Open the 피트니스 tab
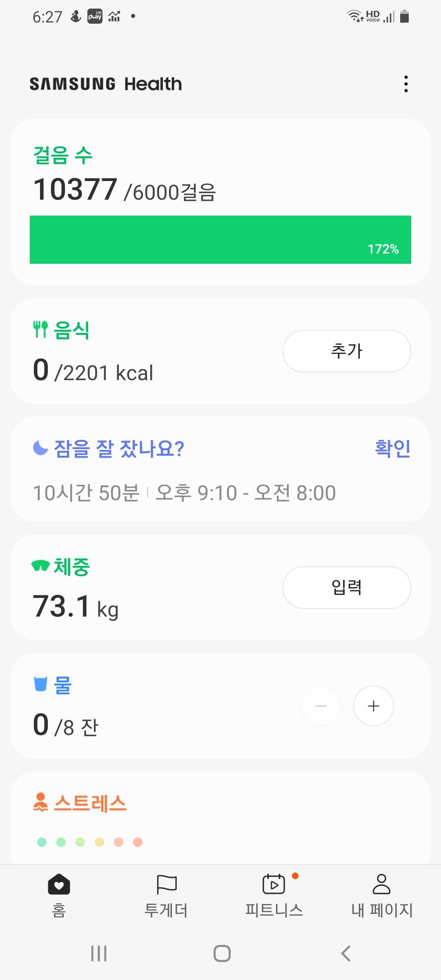This screenshot has width=441, height=980. click(x=274, y=894)
